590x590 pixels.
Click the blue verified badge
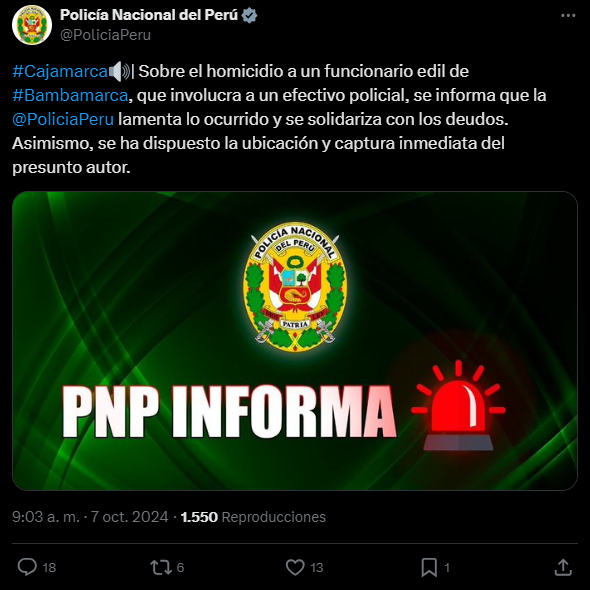pyautogui.click(x=249, y=15)
